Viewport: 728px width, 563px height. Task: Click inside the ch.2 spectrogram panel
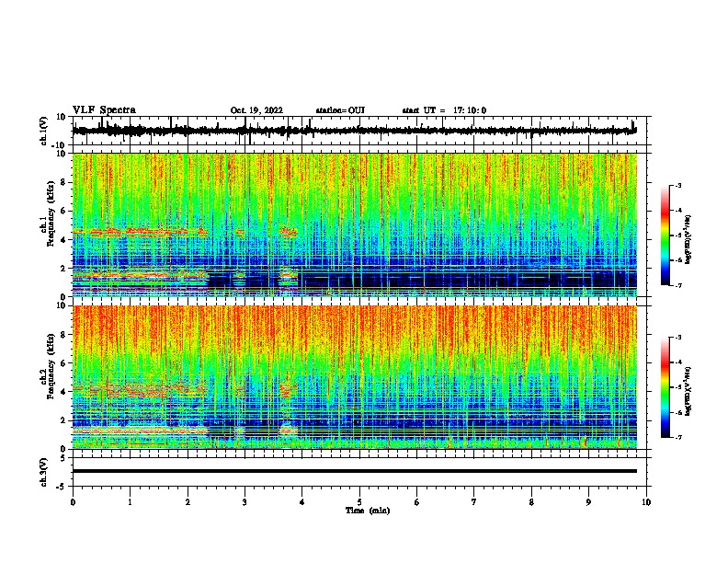354,377
